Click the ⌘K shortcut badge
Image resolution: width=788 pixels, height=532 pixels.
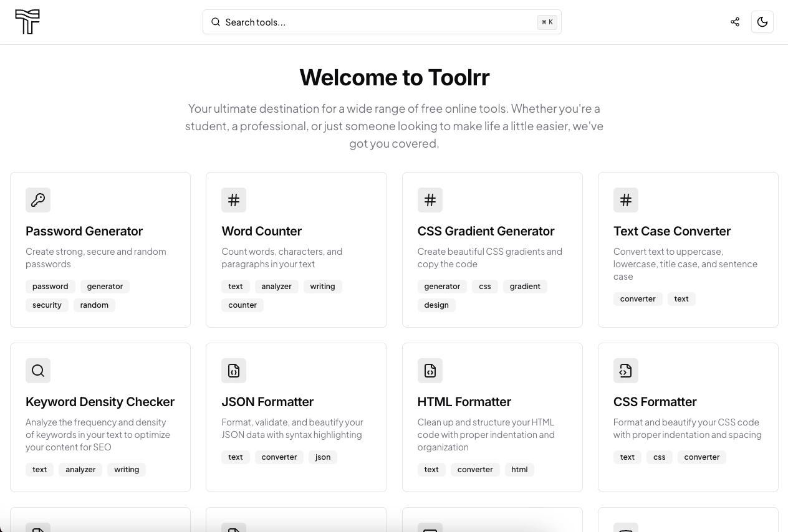pyautogui.click(x=547, y=22)
